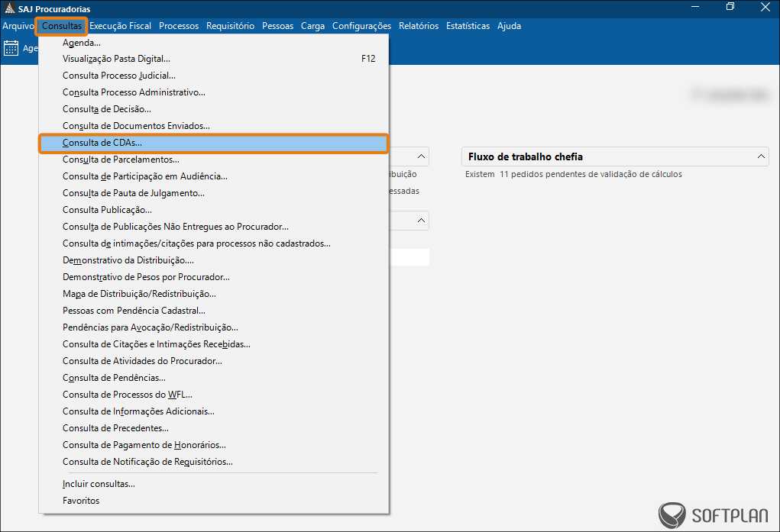Screen dimensions: 780x532
Task: Choose Demonstrativo de Pesos por Procurador...
Action: tap(214, 277)
